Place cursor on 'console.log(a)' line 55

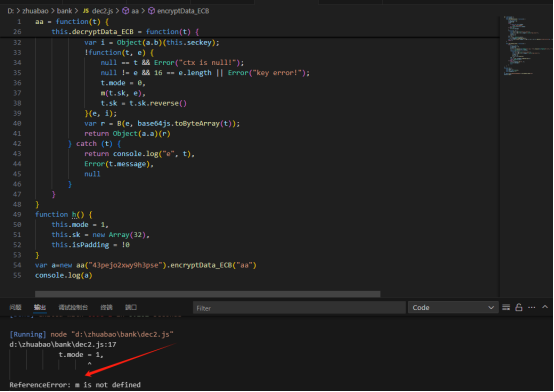[x=64, y=275]
